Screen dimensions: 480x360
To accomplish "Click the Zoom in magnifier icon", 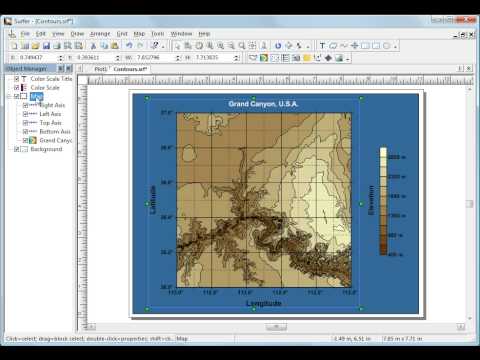I will click(x=220, y=46).
